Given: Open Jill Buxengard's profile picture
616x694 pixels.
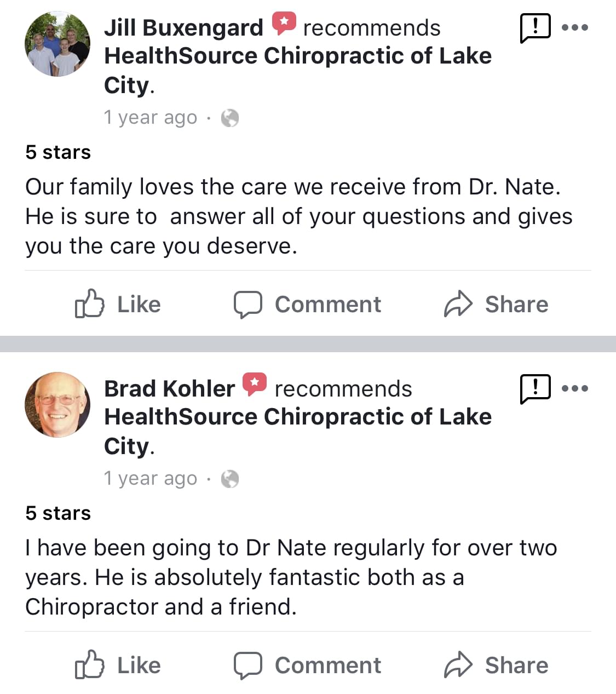Looking at the screenshot, I should (x=57, y=44).
